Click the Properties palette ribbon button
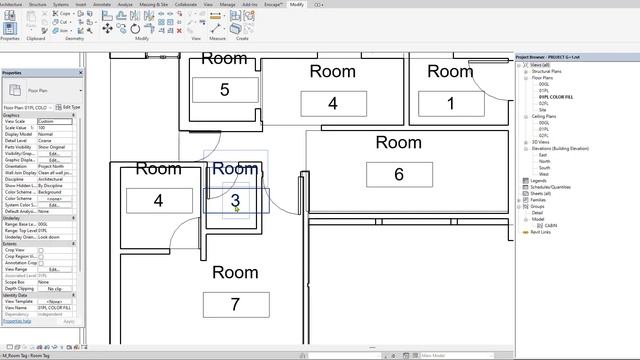Viewport: 640px width, 360px height. click(9, 29)
